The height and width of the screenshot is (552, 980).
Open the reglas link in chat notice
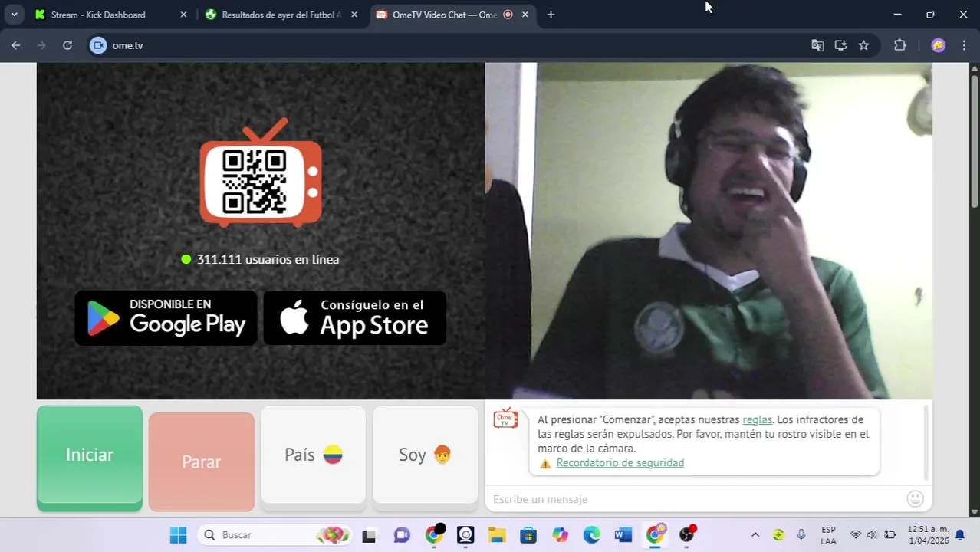click(757, 419)
